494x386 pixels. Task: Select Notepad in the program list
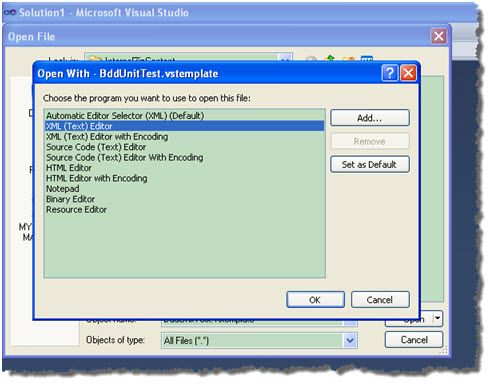pyautogui.click(x=184, y=188)
